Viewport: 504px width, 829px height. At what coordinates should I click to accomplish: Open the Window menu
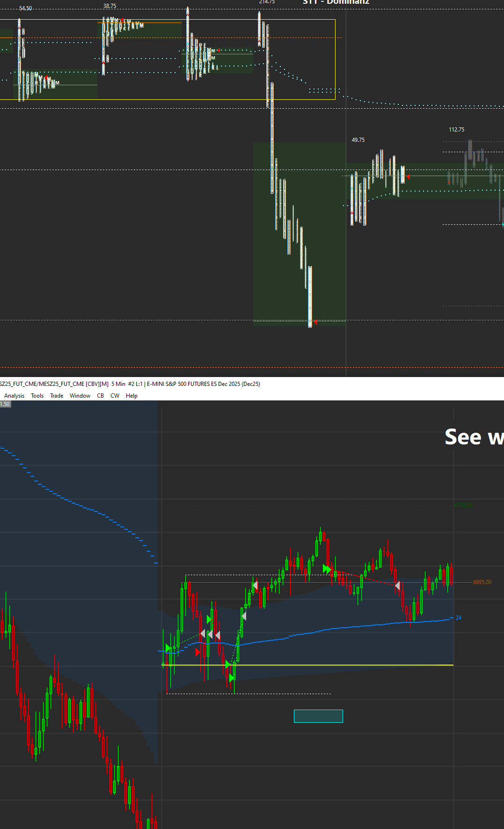point(80,396)
